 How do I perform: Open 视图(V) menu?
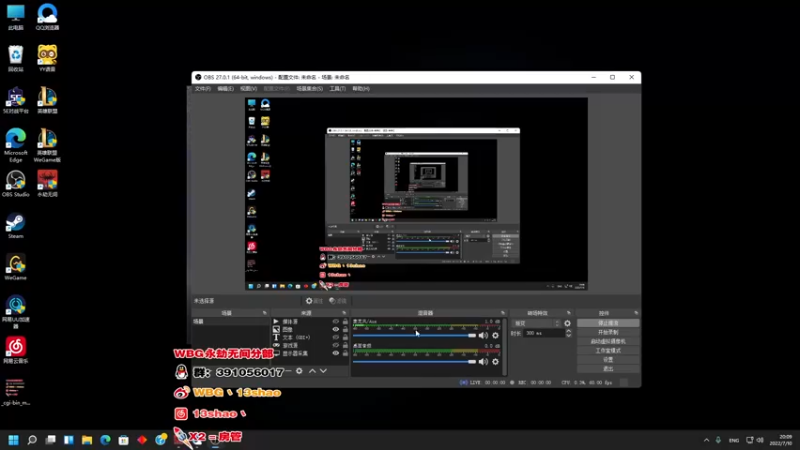pyautogui.click(x=248, y=89)
